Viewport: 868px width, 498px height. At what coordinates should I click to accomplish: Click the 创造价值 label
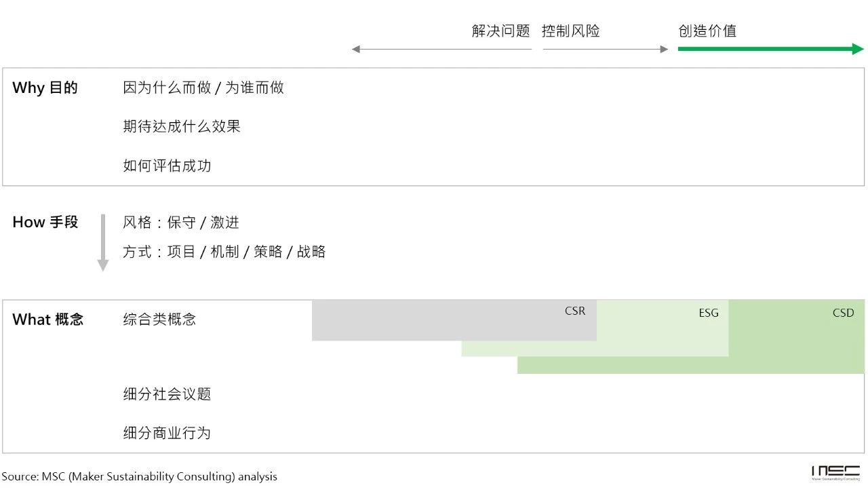pyautogui.click(x=707, y=31)
